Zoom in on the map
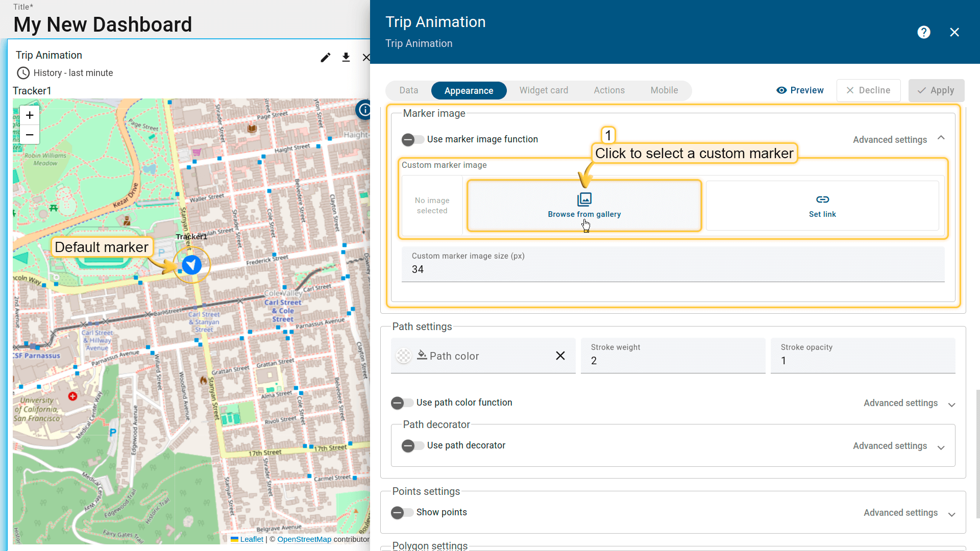The image size is (980, 551). pos(30,115)
